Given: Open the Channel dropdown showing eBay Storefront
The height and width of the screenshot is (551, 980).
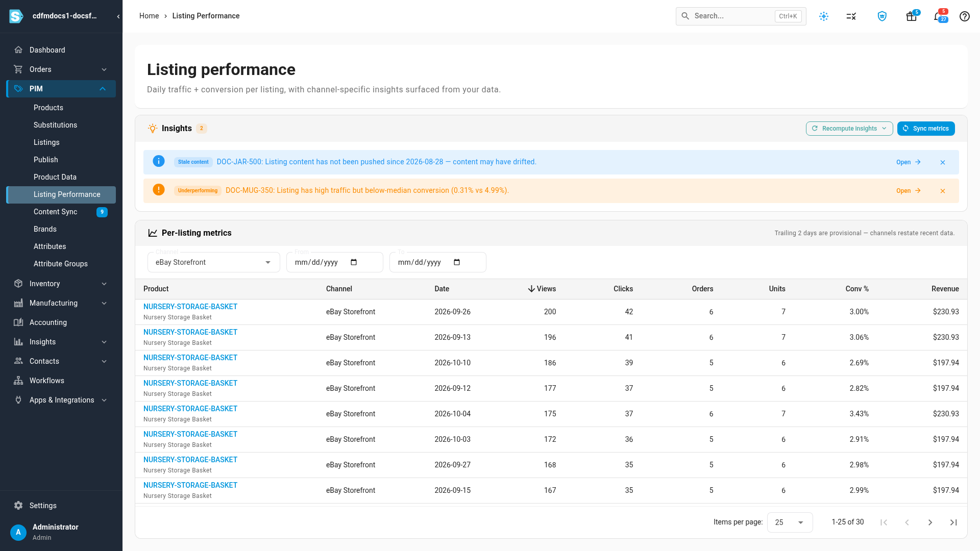Looking at the screenshot, I should 213,262.
